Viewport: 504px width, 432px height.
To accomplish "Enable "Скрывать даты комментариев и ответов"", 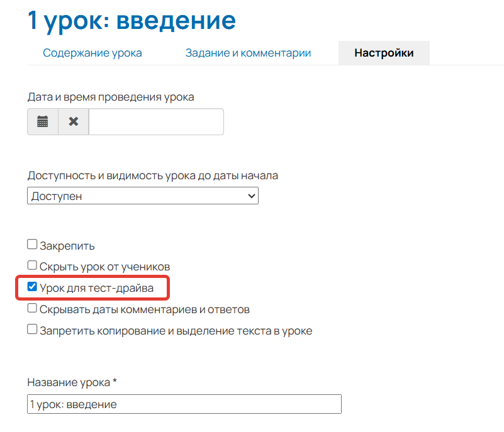I will (x=31, y=309).
